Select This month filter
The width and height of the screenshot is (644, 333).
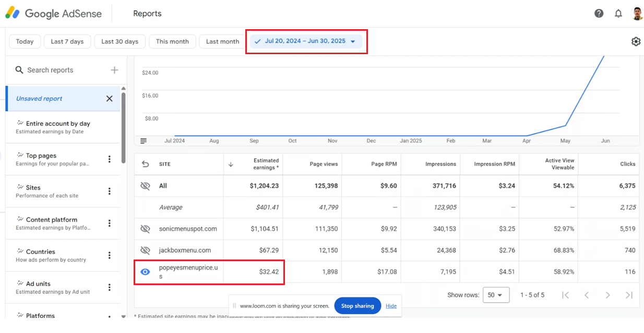click(x=172, y=42)
